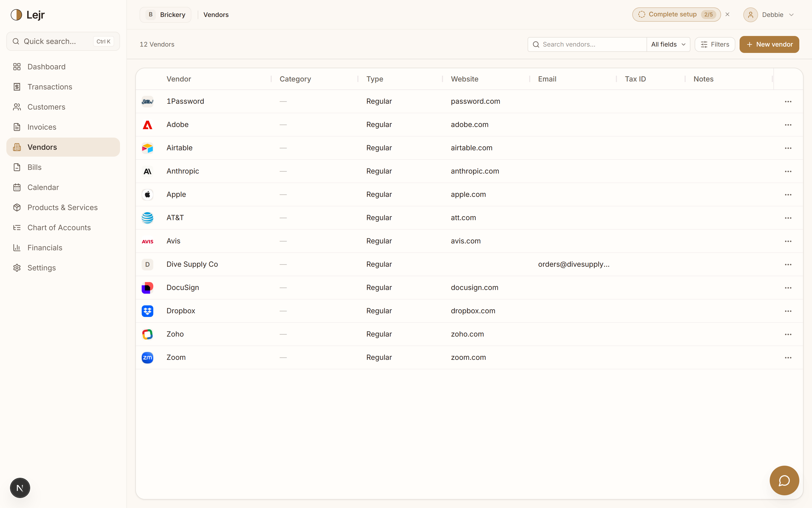Open row actions for DocuSign
This screenshot has height=508, width=812.
[788, 288]
